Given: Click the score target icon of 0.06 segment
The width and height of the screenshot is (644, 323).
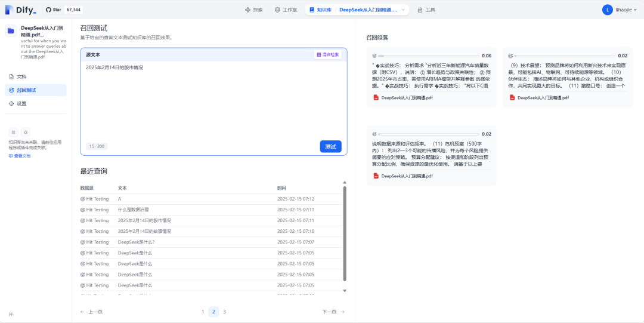Looking at the screenshot, I should pos(374,56).
